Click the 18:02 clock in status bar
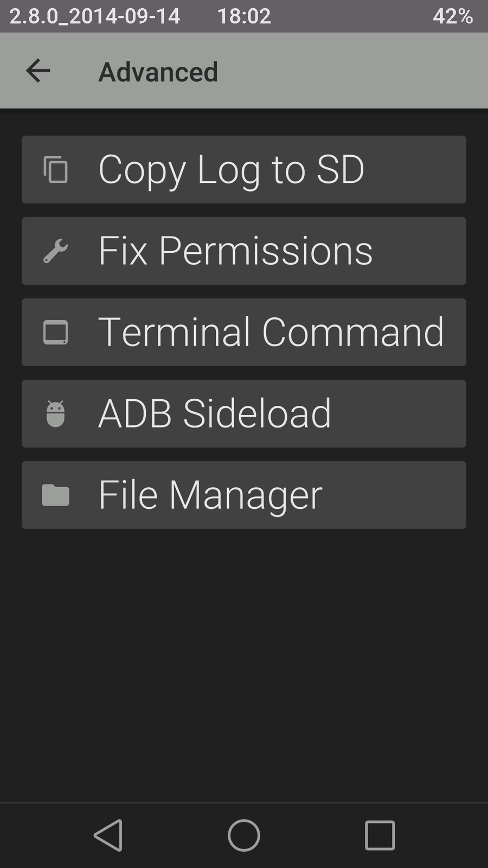Screen dimensions: 488x868 [244, 16]
